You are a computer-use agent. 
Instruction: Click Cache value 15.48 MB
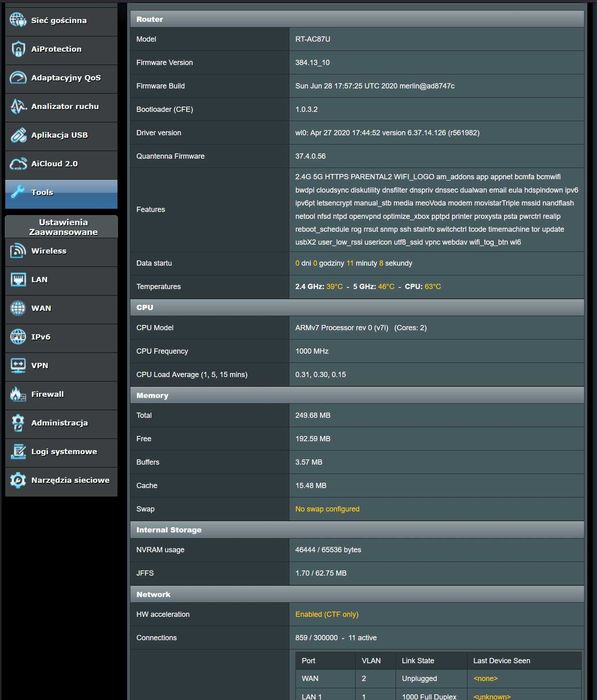click(310, 486)
